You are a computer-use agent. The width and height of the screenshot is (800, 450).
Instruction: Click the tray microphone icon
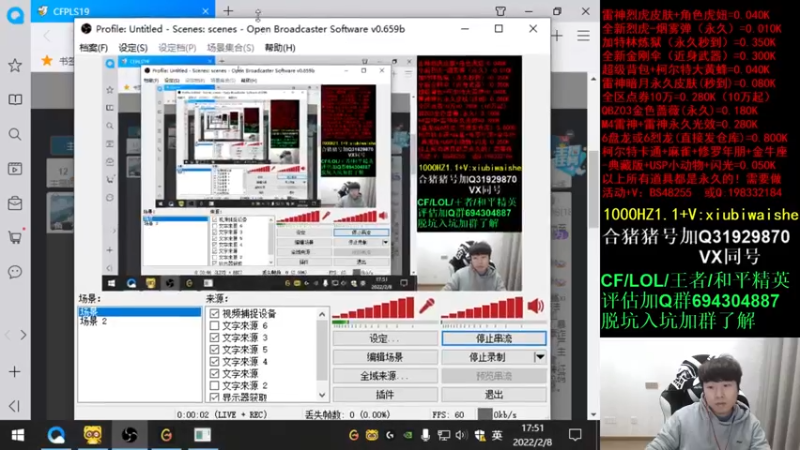[425, 435]
